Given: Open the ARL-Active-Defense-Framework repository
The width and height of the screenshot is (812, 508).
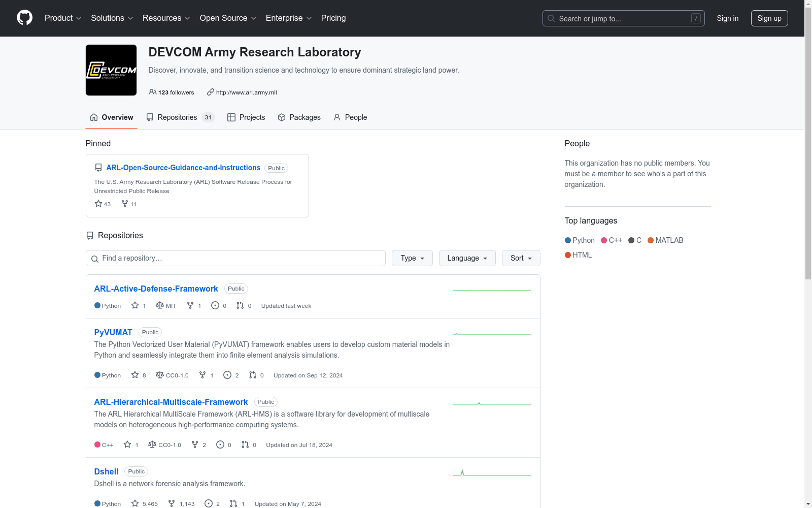Looking at the screenshot, I should pos(156,289).
